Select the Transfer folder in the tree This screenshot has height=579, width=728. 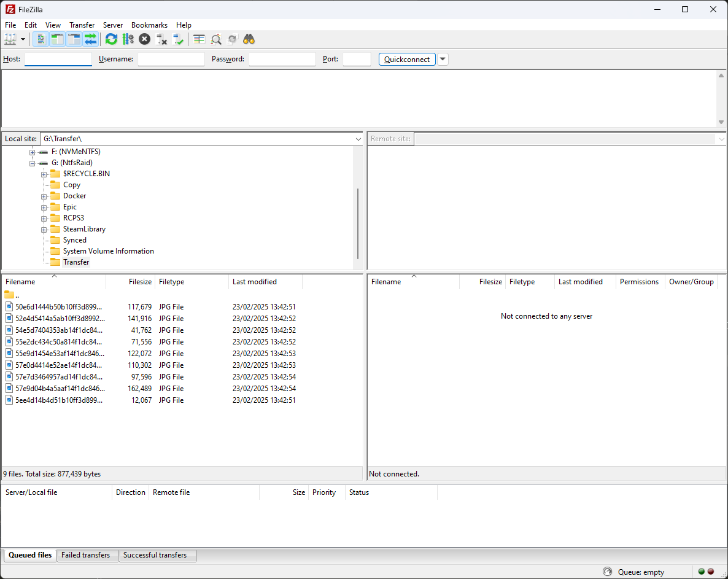tap(76, 262)
